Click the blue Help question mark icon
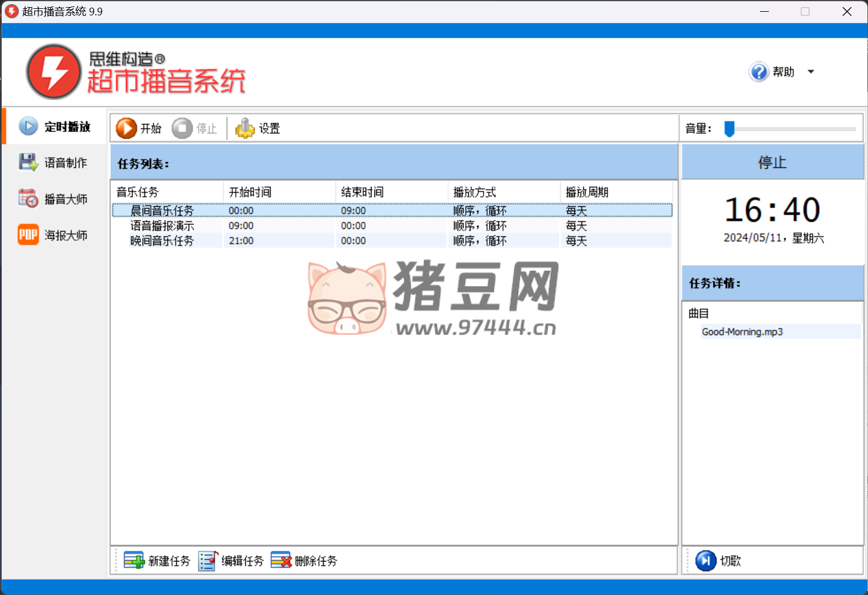 click(x=759, y=72)
